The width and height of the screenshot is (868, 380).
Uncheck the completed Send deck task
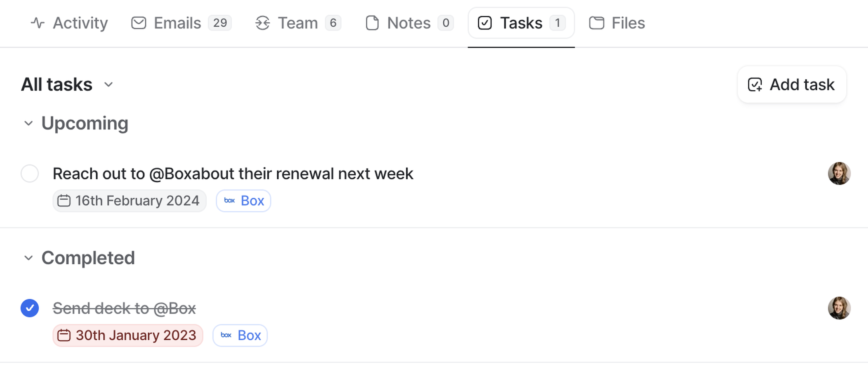30,308
